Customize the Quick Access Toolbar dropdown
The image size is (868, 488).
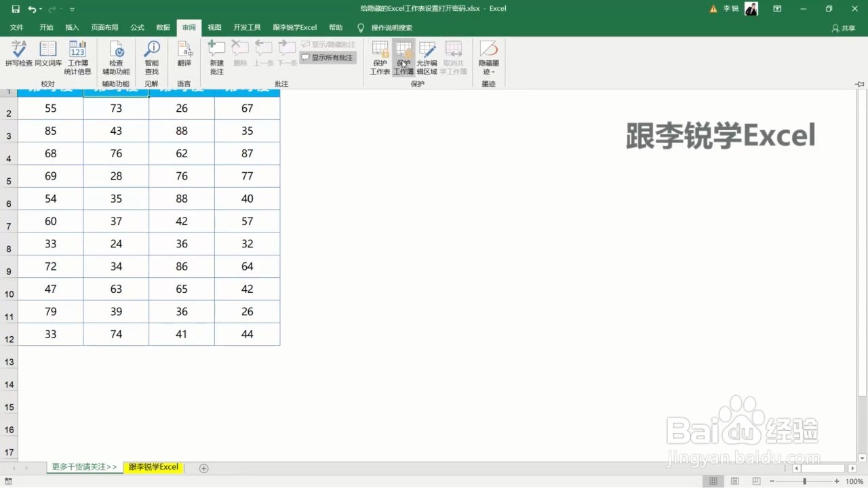pyautogui.click(x=72, y=9)
